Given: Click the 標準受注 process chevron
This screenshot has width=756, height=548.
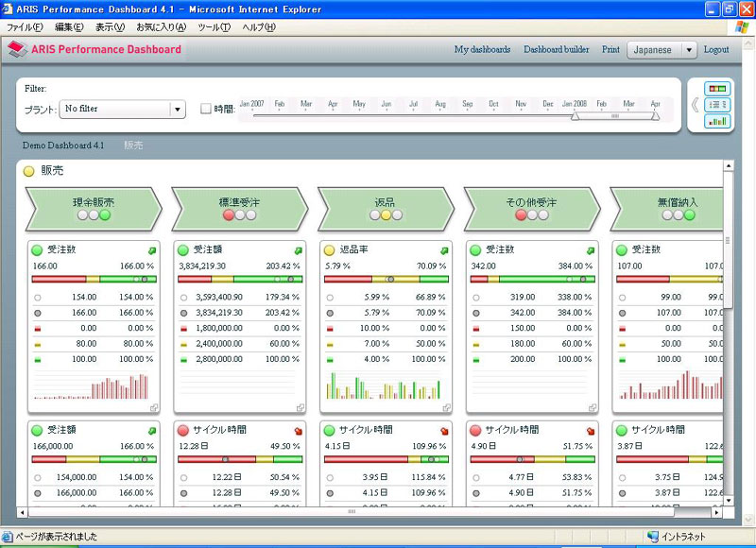Looking at the screenshot, I should pyautogui.click(x=240, y=209).
